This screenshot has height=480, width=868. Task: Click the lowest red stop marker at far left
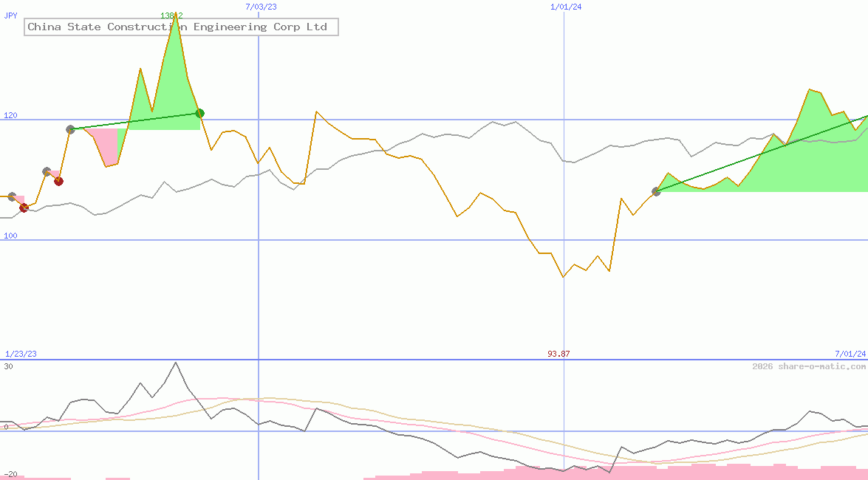(x=24, y=208)
